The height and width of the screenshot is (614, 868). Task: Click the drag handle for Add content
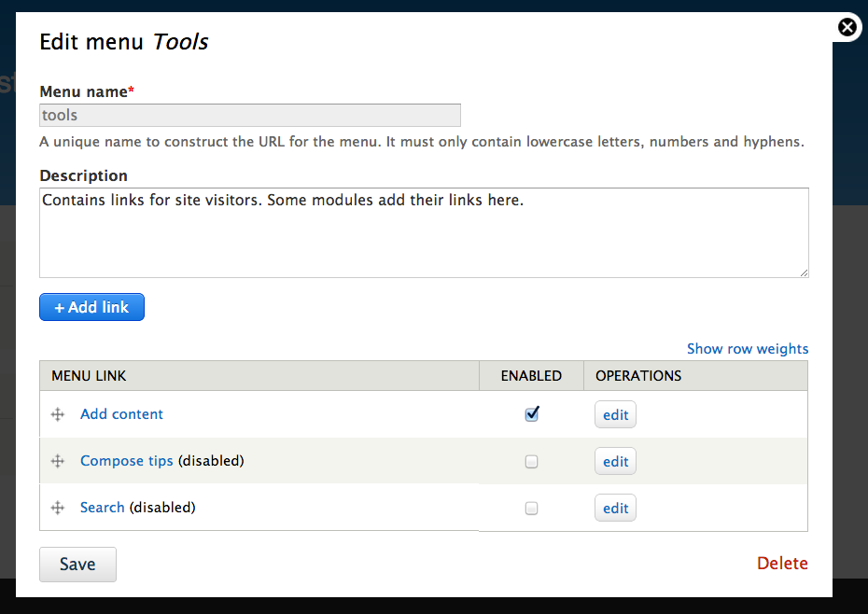(58, 414)
